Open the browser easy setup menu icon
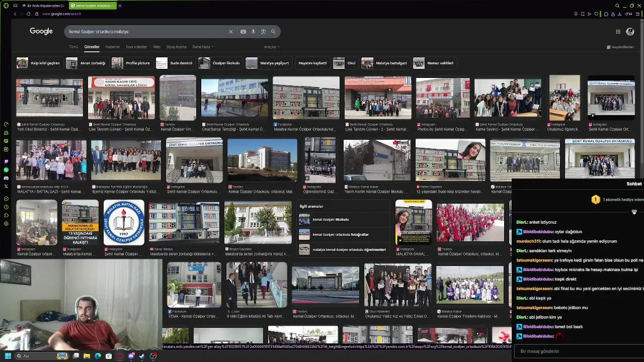 tap(638, 14)
